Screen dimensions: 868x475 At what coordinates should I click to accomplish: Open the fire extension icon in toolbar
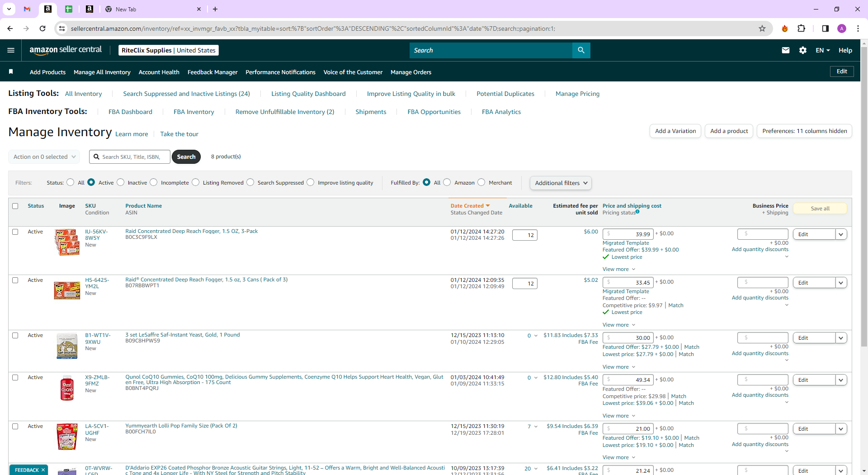pyautogui.click(x=785, y=28)
